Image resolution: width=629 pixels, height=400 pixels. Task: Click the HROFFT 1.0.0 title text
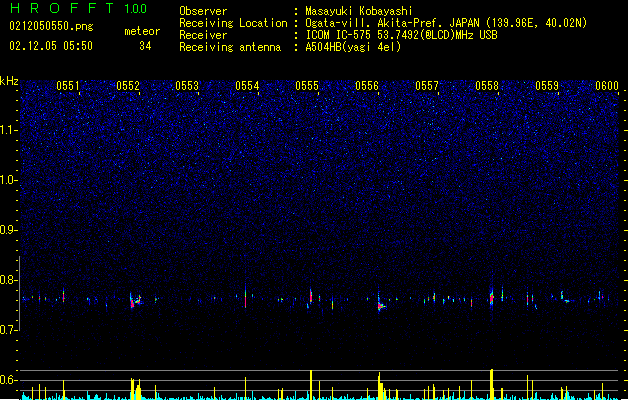[x=78, y=8]
